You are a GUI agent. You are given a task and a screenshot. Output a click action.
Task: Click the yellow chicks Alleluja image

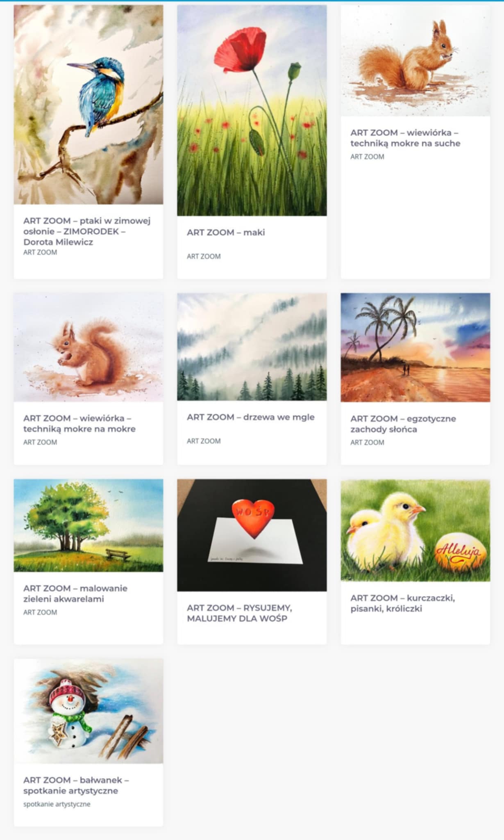(x=415, y=530)
